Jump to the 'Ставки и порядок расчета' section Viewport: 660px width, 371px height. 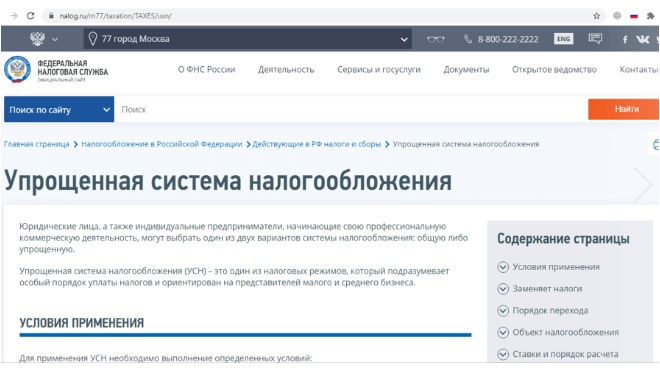point(565,354)
